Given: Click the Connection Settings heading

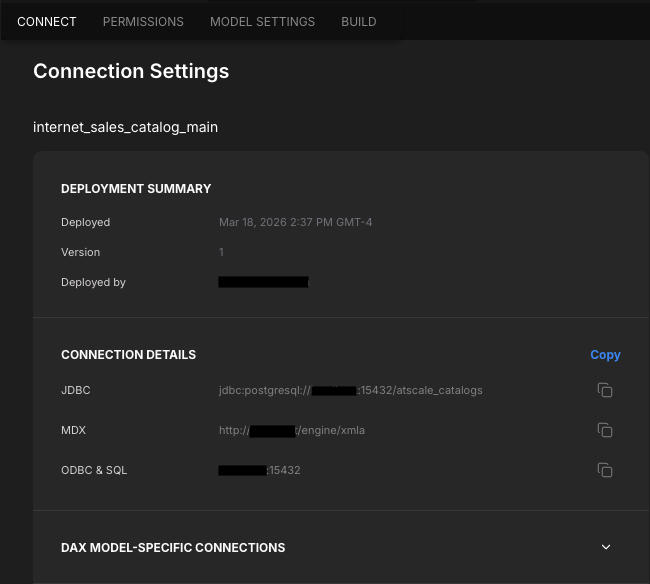Looking at the screenshot, I should [131, 71].
